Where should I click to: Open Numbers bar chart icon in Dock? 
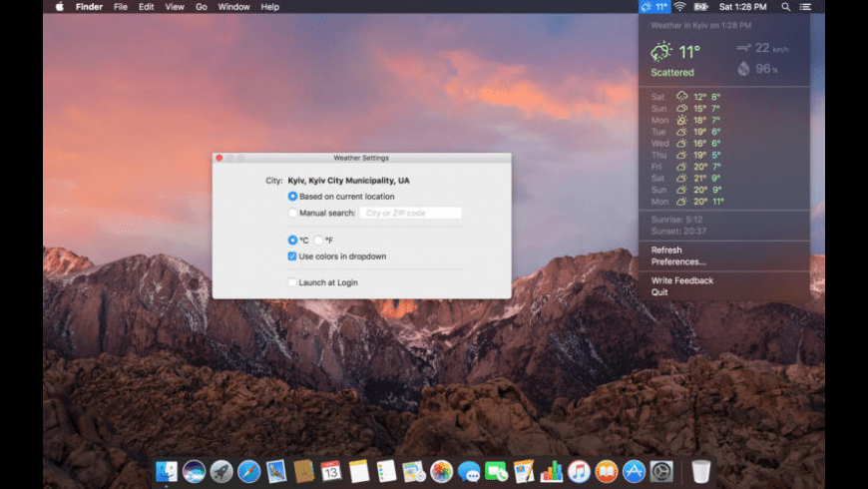click(x=552, y=472)
